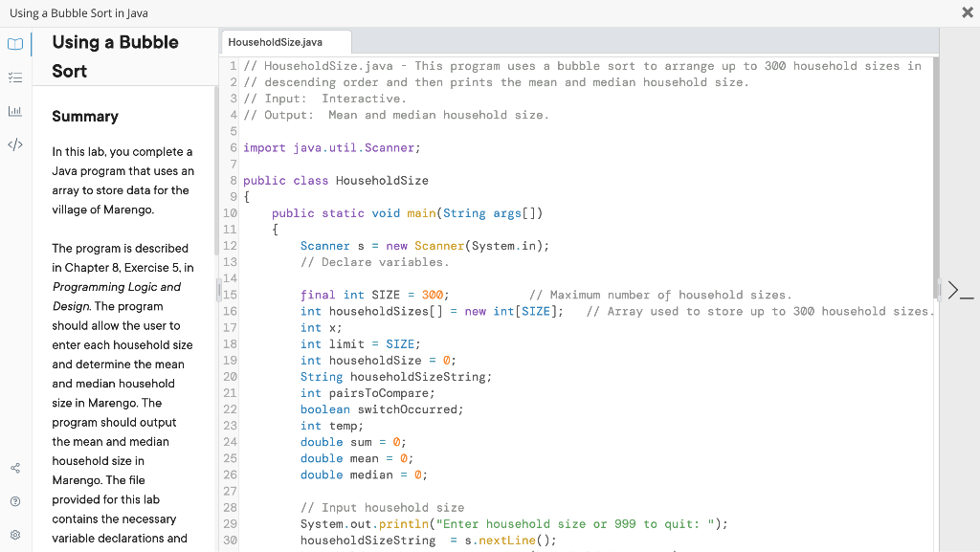Close the lab with the X button
The image size is (980, 552).
click(x=968, y=12)
